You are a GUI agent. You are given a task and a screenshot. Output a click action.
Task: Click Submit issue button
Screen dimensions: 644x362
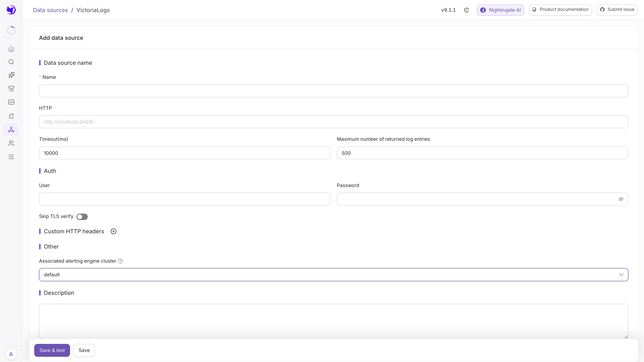pyautogui.click(x=617, y=10)
